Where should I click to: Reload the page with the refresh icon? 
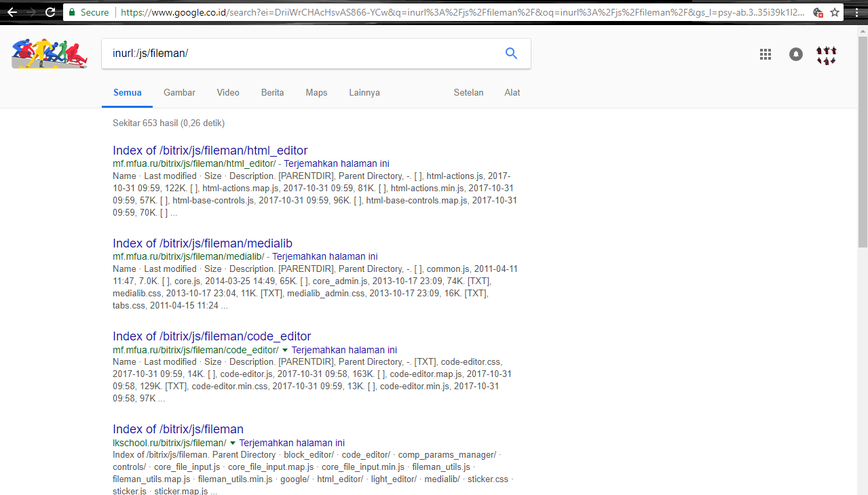50,12
